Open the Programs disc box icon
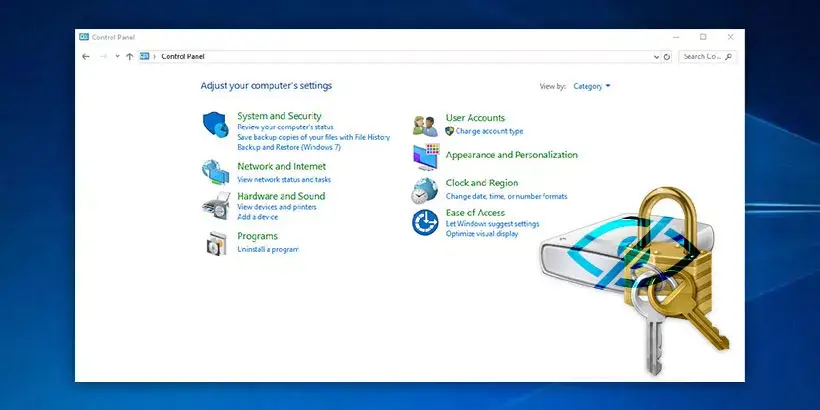 [215, 243]
